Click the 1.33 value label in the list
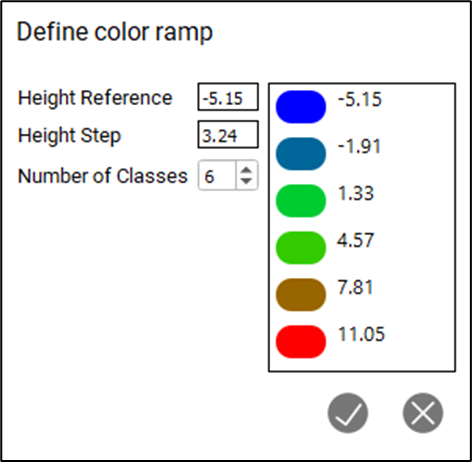The image size is (472, 462). tap(356, 193)
